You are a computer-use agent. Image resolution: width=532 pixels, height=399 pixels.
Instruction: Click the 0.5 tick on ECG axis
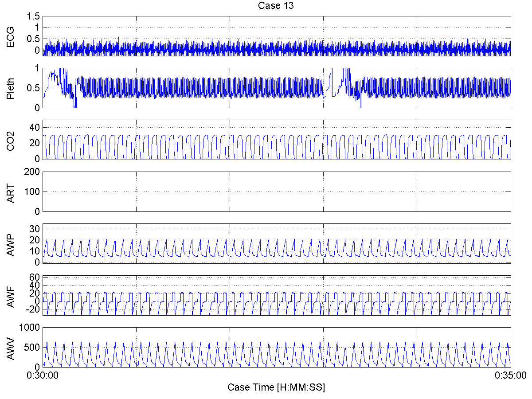pyautogui.click(x=34, y=39)
